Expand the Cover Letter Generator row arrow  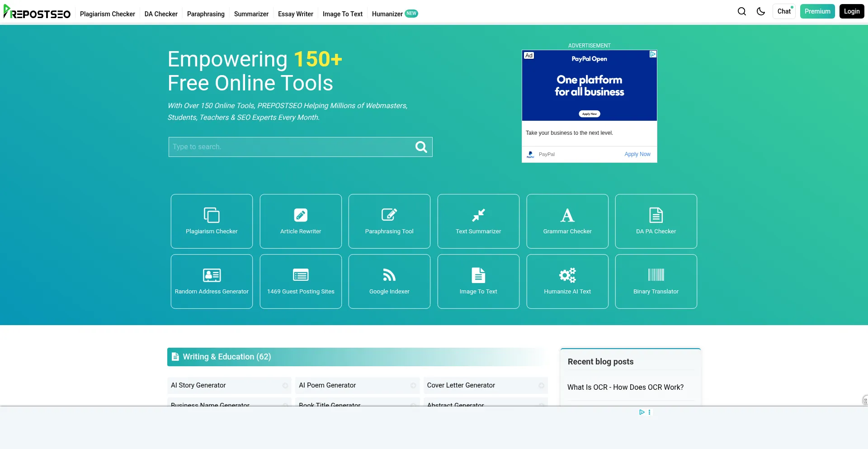click(541, 386)
